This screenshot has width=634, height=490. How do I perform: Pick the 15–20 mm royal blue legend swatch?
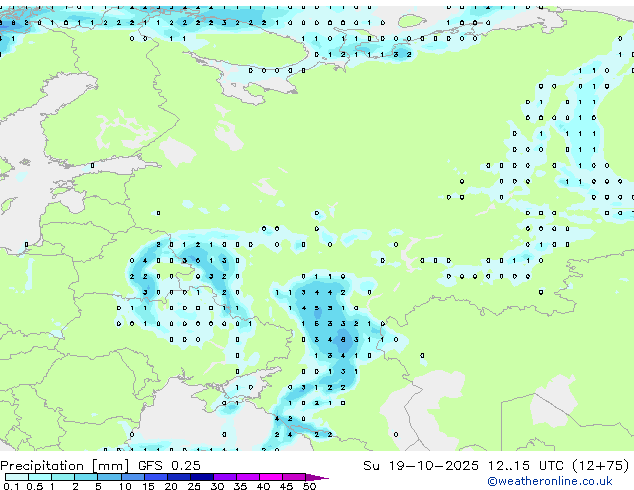[x=155, y=477]
